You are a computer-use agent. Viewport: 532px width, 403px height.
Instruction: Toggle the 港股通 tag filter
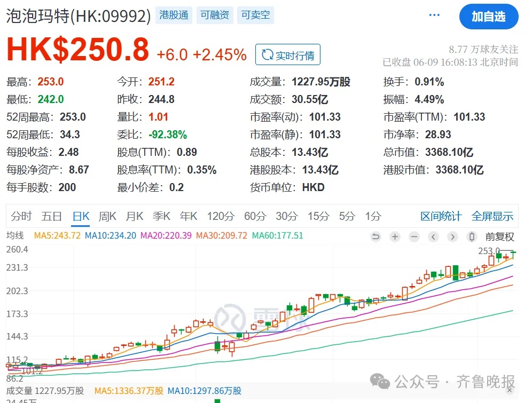click(174, 15)
